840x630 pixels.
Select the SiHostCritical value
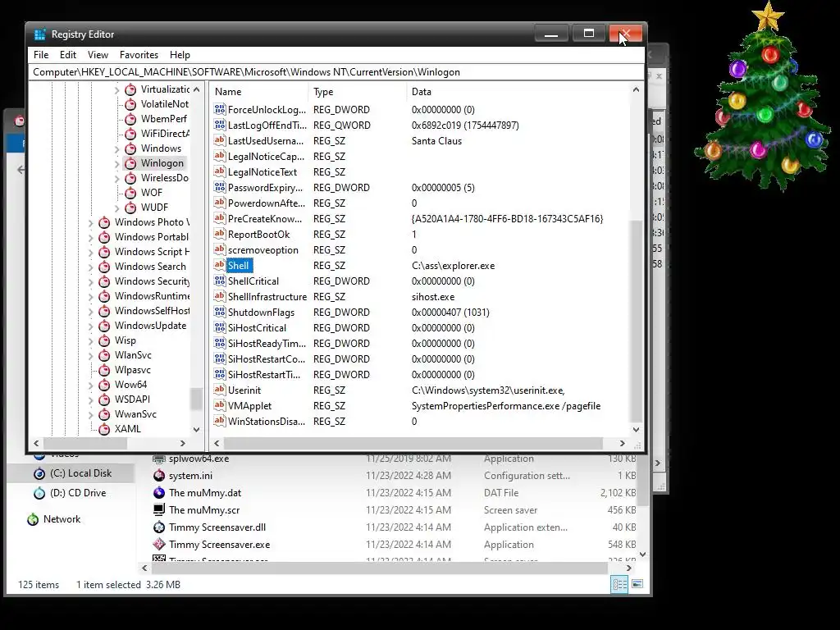tap(257, 327)
